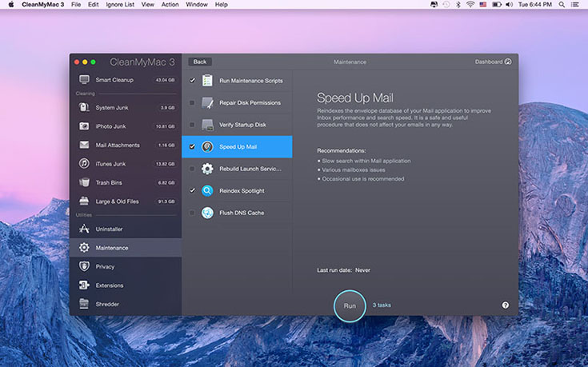588x367 pixels.
Task: Select the Extensions icon
Action: tap(84, 285)
